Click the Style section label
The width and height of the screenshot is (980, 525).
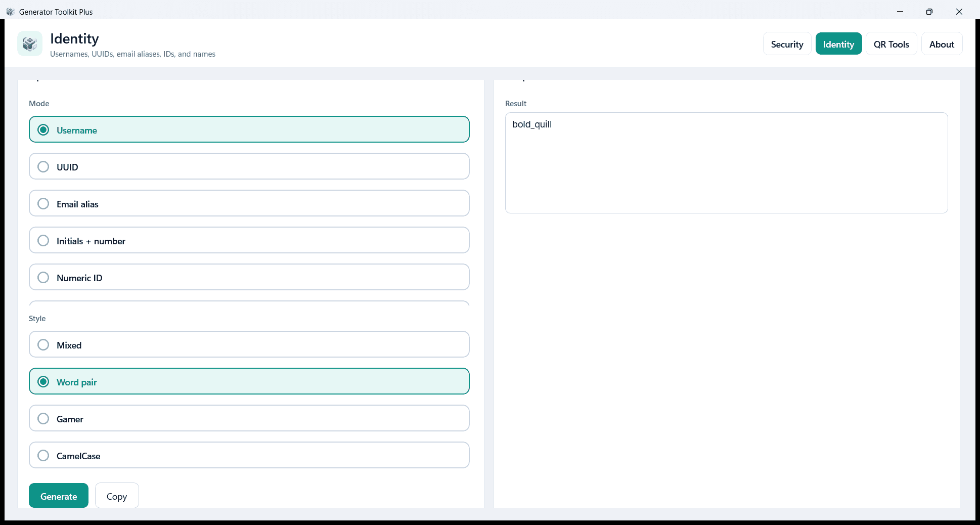37,318
